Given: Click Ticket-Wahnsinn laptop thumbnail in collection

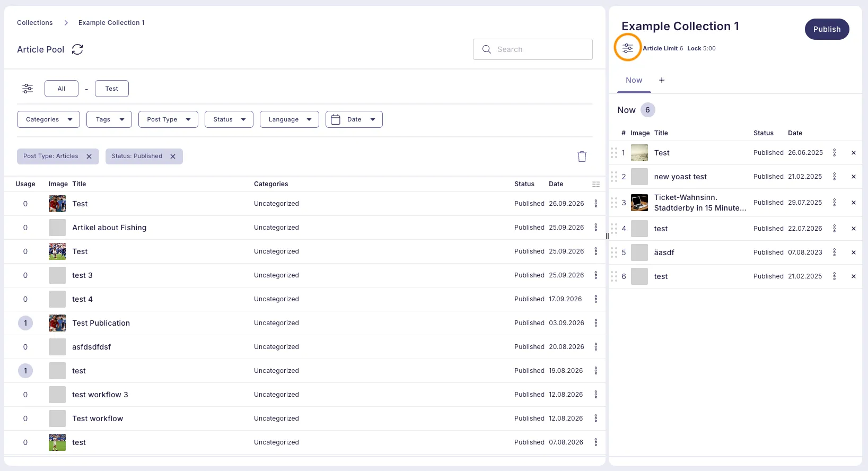Looking at the screenshot, I should 639,203.
